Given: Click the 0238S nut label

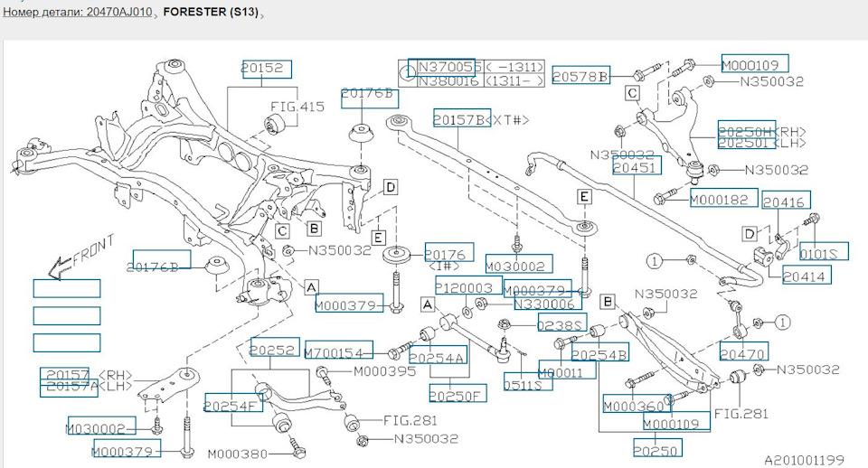Looking at the screenshot, I should tap(562, 323).
